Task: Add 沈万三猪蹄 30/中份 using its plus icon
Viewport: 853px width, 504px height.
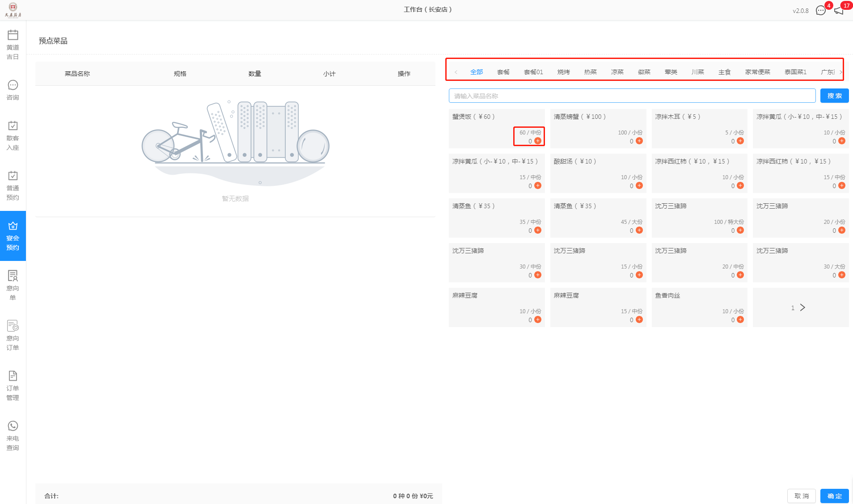Action: click(x=538, y=275)
